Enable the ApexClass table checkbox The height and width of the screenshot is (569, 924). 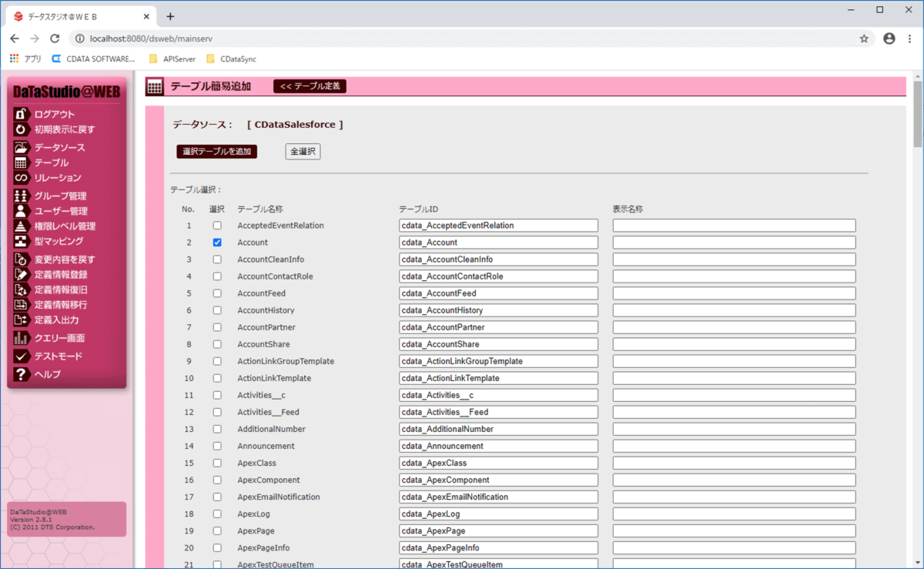[217, 463]
